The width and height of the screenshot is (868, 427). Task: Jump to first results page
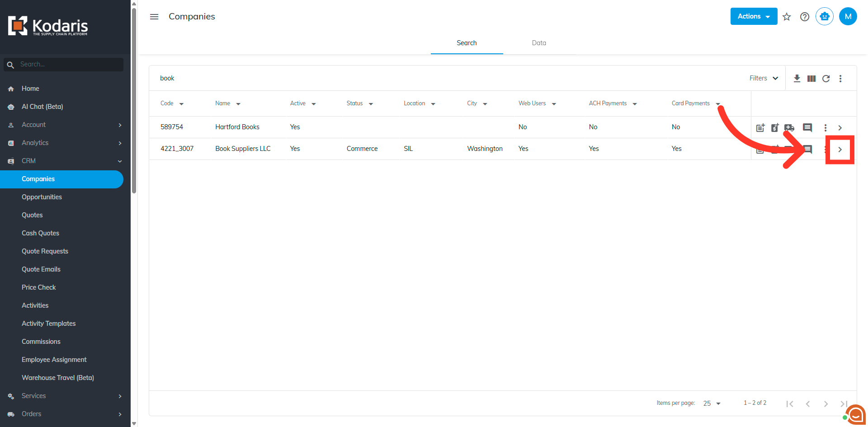[790, 404]
